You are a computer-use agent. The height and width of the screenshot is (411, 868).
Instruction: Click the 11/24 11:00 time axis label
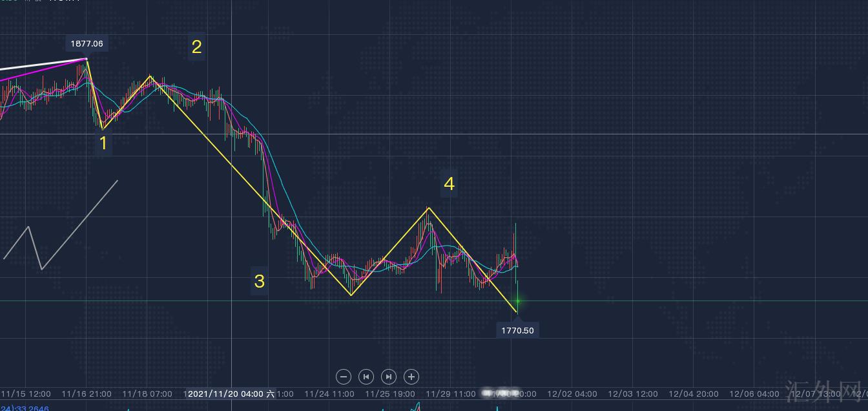coord(329,394)
